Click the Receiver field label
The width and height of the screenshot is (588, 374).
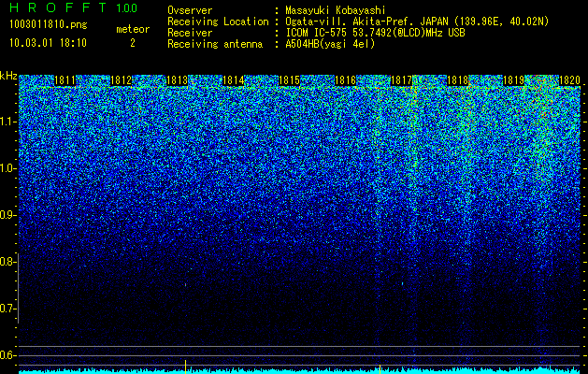[x=190, y=33]
